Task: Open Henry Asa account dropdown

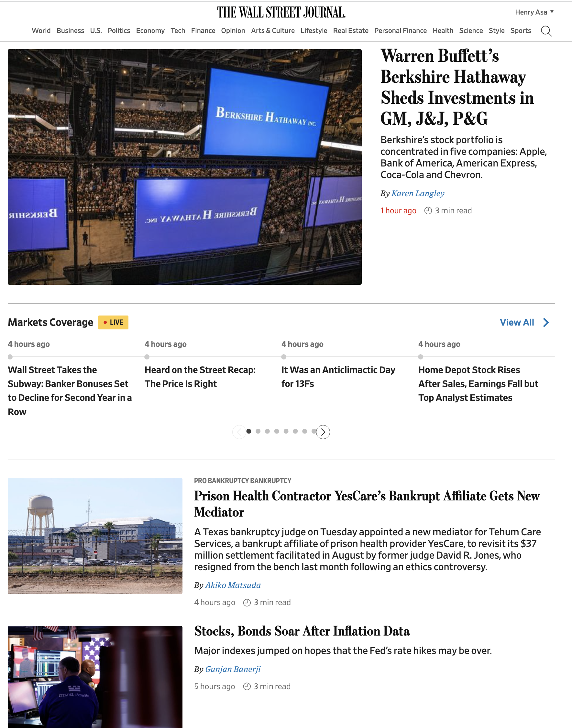Action: [x=534, y=12]
